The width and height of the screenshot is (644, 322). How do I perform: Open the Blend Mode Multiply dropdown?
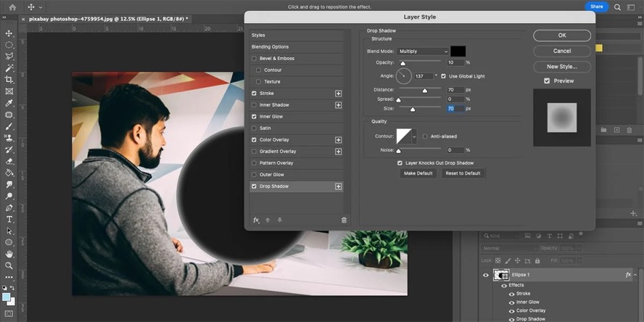423,51
